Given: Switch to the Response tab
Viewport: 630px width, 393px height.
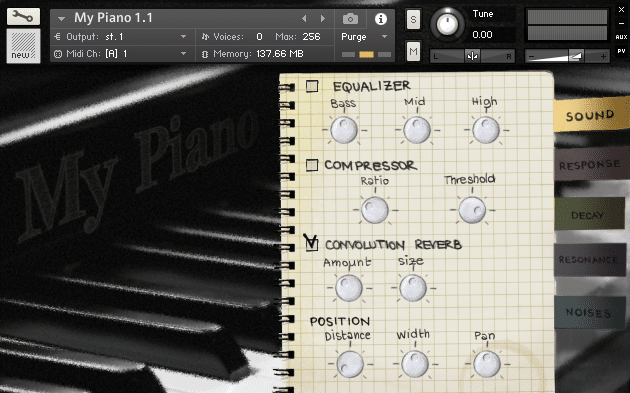Looking at the screenshot, I should pyautogui.click(x=589, y=165).
